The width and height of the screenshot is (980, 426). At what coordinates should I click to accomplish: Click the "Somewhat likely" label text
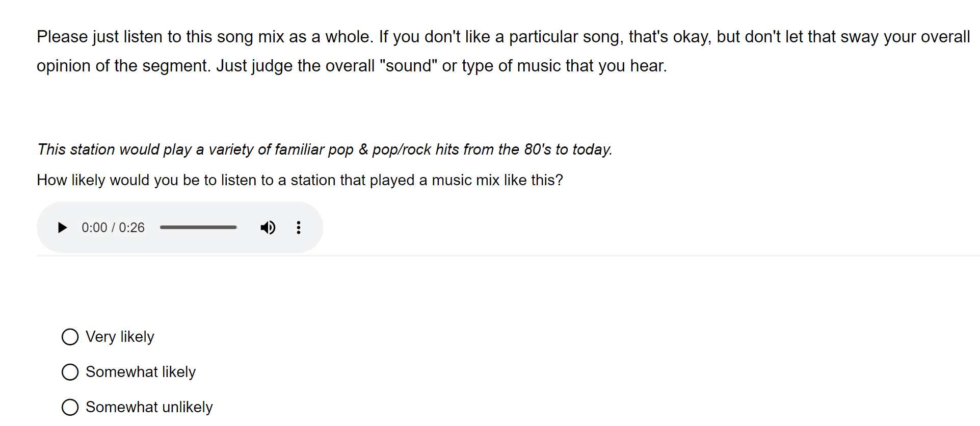pyautogui.click(x=141, y=372)
